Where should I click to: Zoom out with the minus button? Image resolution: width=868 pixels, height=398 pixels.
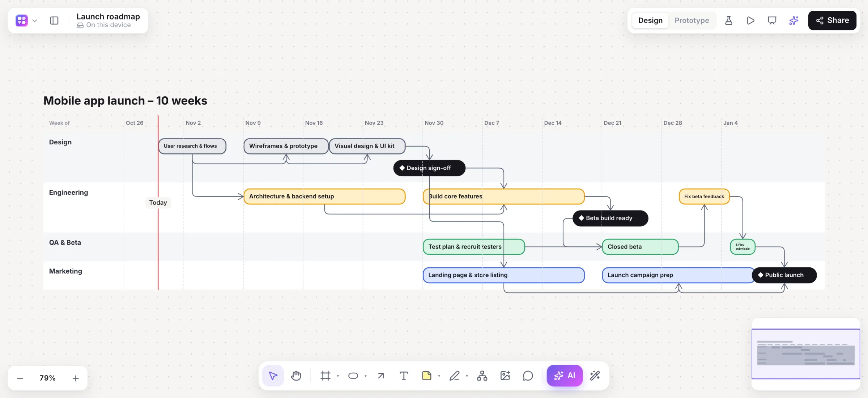pyautogui.click(x=20, y=378)
